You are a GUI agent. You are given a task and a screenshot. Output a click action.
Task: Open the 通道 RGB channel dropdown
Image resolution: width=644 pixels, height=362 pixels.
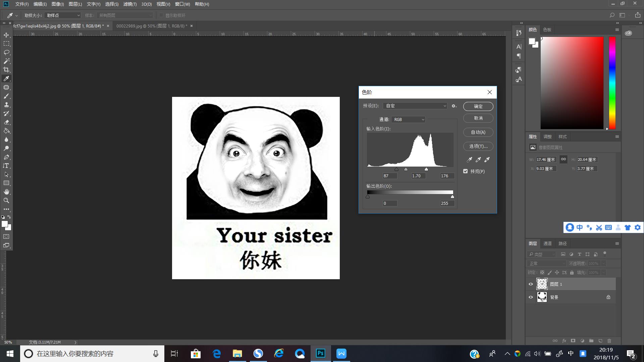(x=409, y=120)
